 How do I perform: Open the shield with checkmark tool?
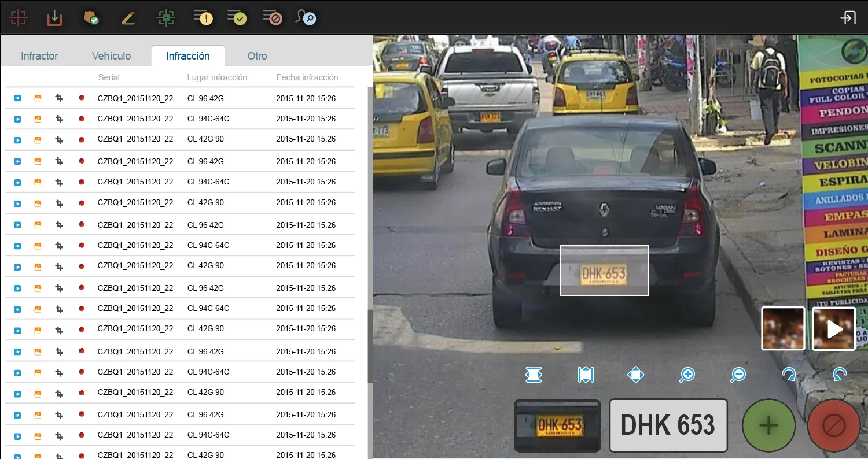pyautogui.click(x=91, y=18)
